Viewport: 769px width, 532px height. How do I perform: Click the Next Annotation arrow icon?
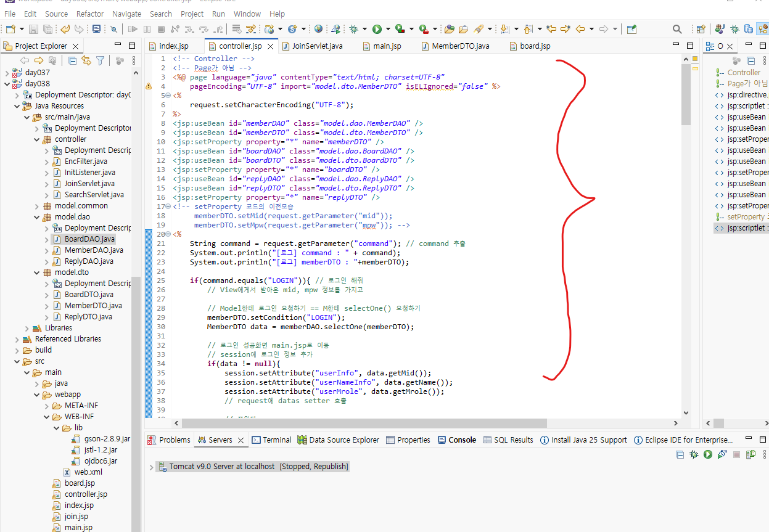504,29
